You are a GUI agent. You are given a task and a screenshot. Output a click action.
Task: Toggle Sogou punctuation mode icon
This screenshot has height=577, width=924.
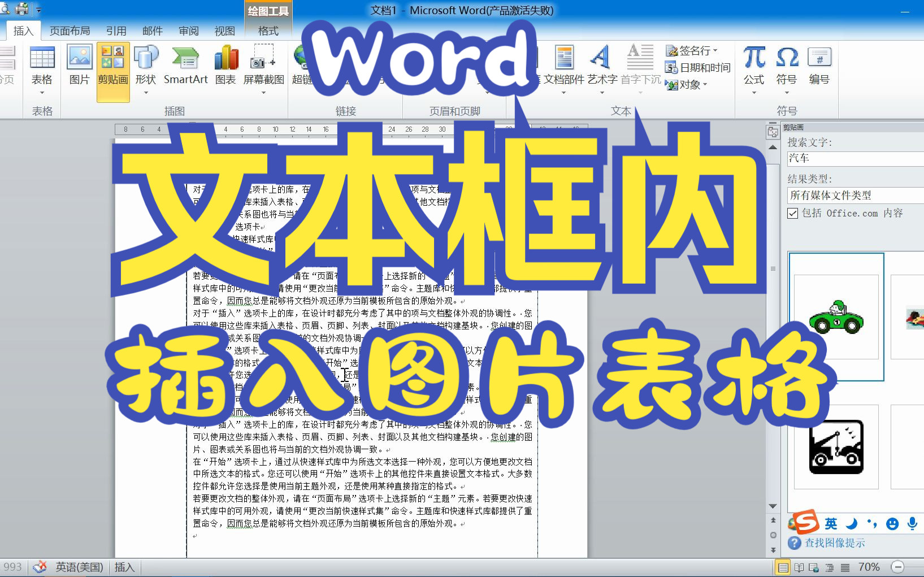pos(872,524)
